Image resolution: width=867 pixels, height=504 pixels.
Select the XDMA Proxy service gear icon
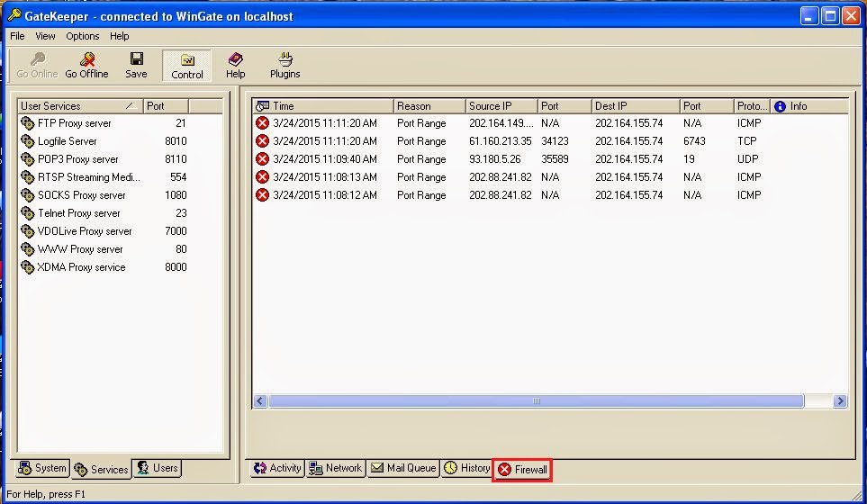[x=28, y=267]
